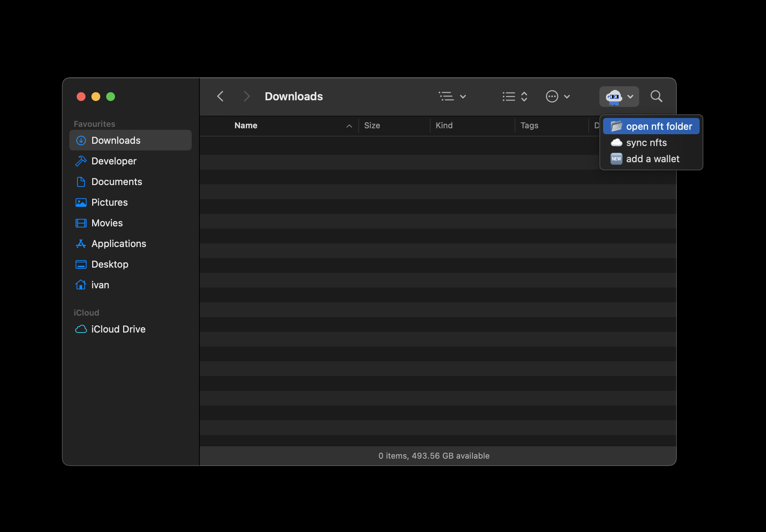Open Developer folder via the hammer icon
This screenshot has width=766, height=532.
click(x=81, y=161)
